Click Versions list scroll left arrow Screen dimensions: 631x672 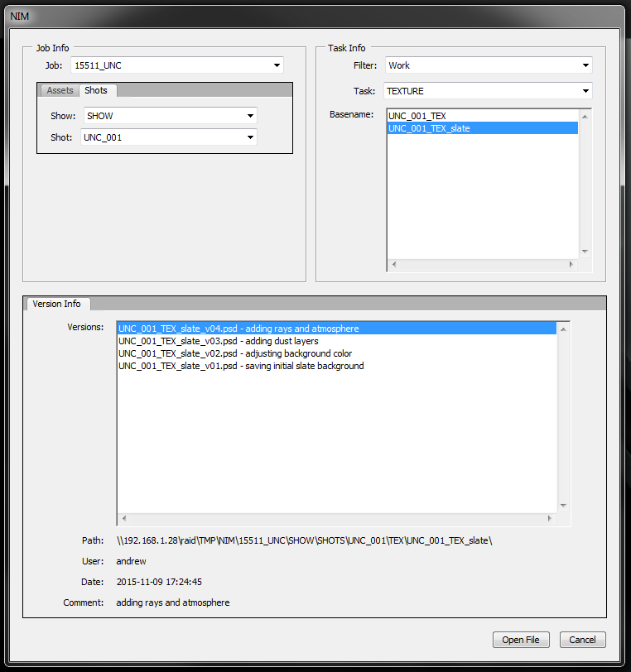coord(124,519)
